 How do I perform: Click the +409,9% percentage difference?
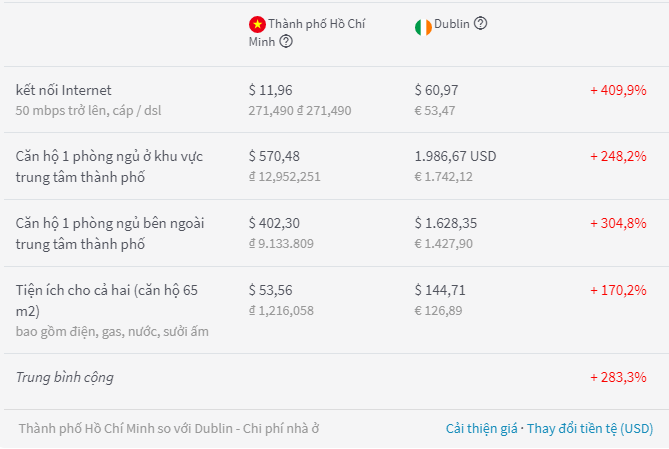tap(618, 90)
